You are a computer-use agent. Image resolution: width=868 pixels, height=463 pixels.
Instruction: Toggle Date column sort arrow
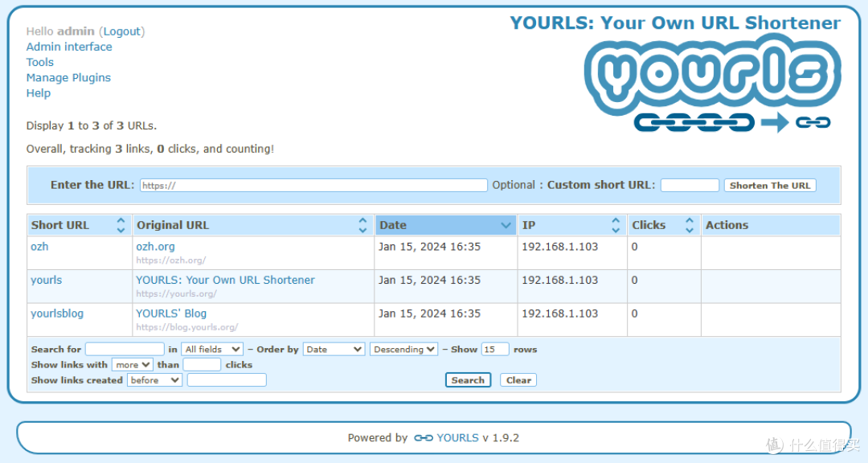[x=506, y=226]
